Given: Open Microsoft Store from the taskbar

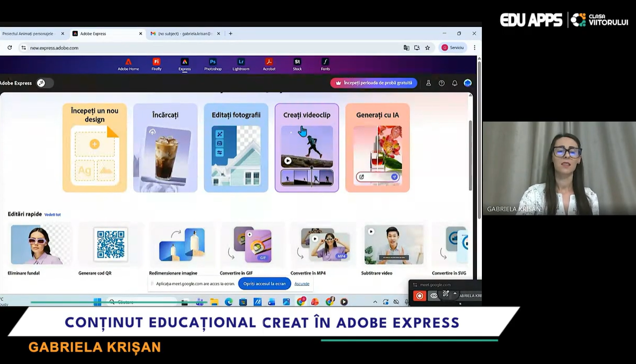Looking at the screenshot, I should click(243, 302).
